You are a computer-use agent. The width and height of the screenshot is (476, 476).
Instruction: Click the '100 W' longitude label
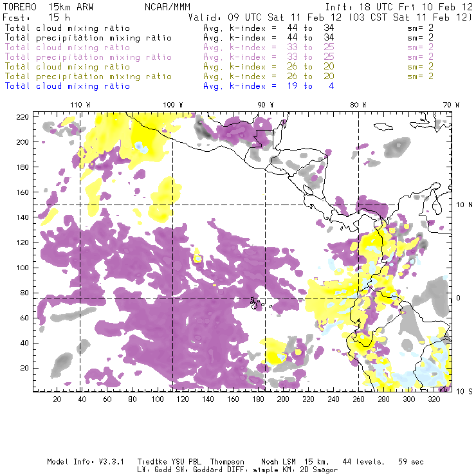(x=173, y=105)
